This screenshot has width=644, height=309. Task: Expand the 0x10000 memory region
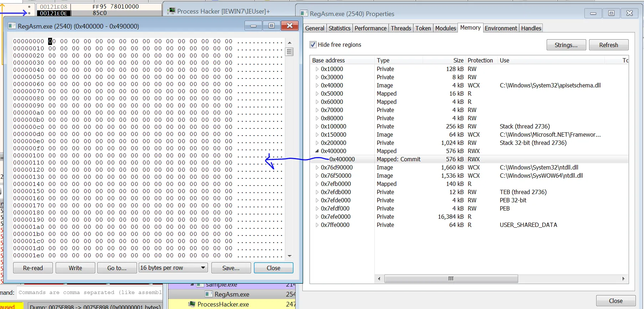[x=317, y=69]
